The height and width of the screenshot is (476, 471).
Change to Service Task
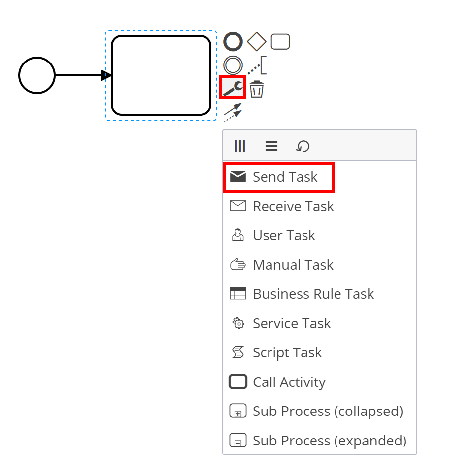[x=320, y=323]
